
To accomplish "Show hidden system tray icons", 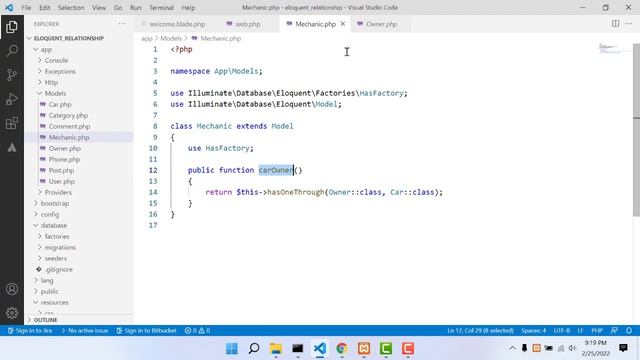I will tap(512, 348).
